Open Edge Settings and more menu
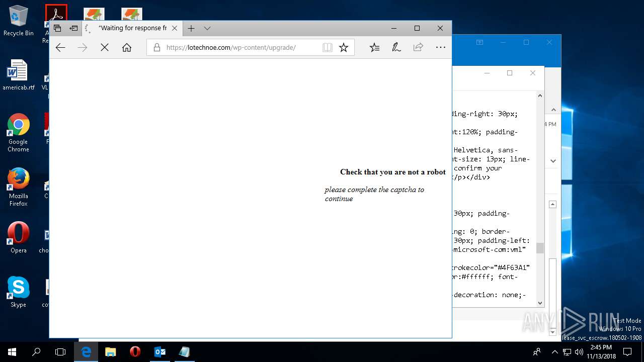 pyautogui.click(x=441, y=47)
